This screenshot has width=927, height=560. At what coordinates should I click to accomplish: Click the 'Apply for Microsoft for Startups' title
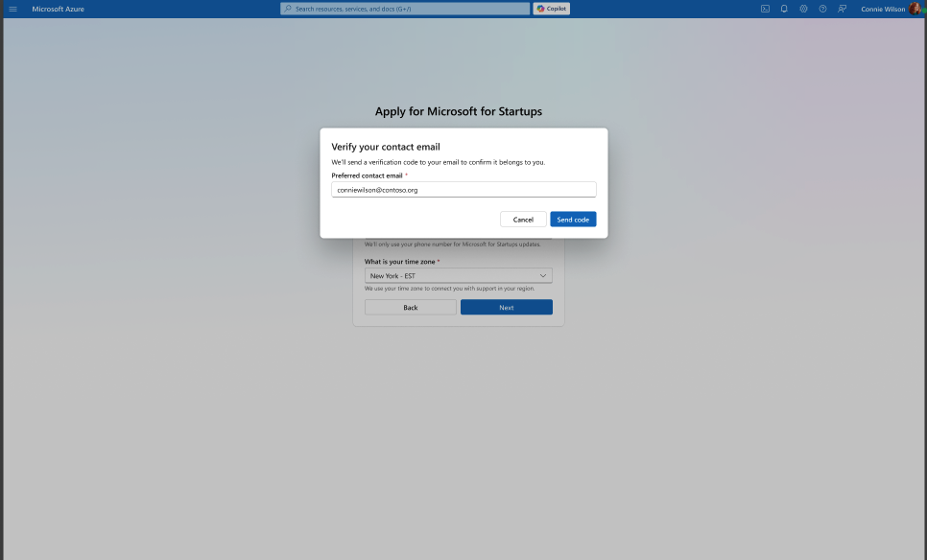pyautogui.click(x=458, y=111)
